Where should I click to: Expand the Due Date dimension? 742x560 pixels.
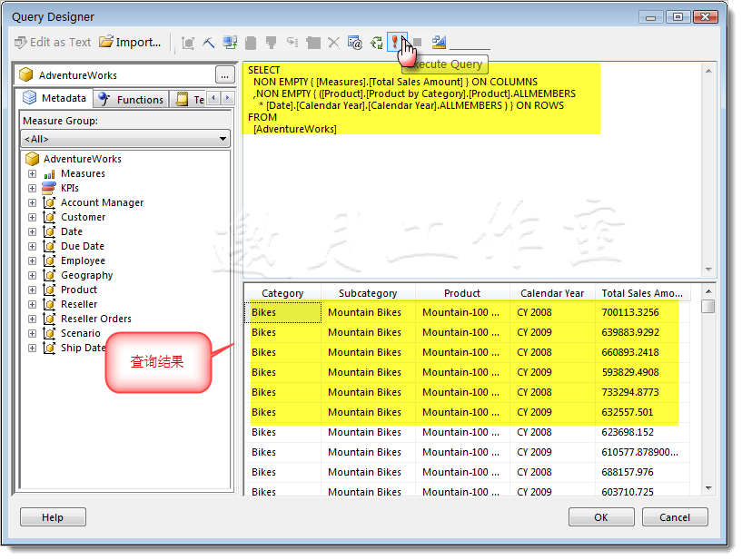[x=32, y=247]
